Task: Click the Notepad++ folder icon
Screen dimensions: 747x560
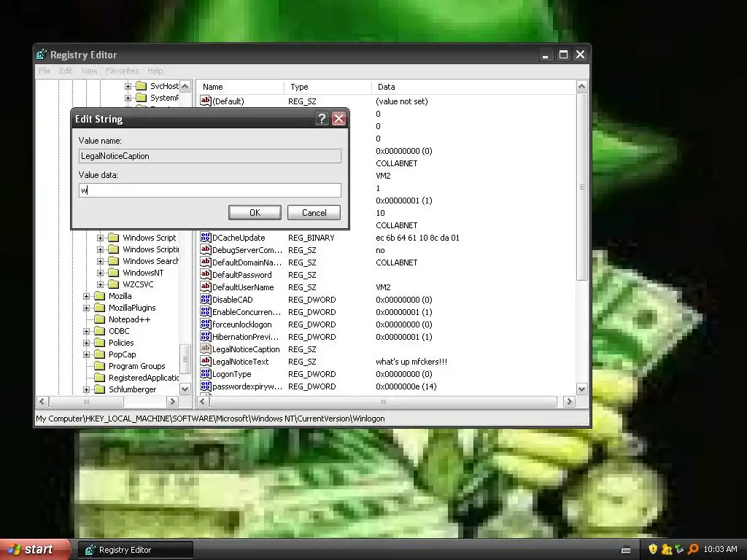Action: tap(99, 319)
